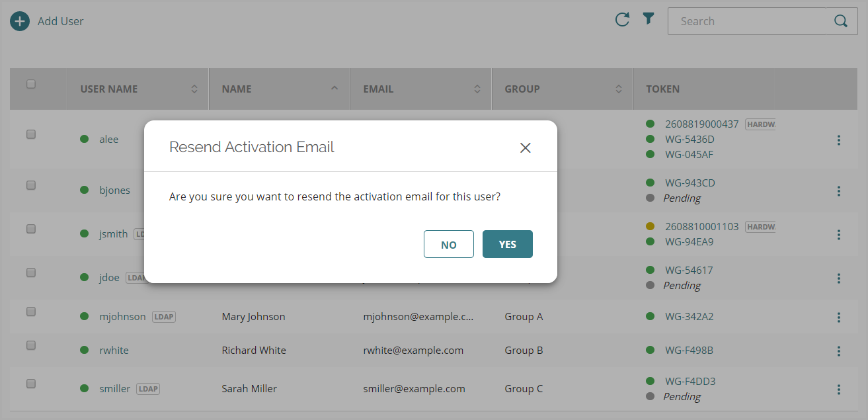The width and height of the screenshot is (868, 420).
Task: Toggle the select-all checkbox in header
Action: coord(31,85)
